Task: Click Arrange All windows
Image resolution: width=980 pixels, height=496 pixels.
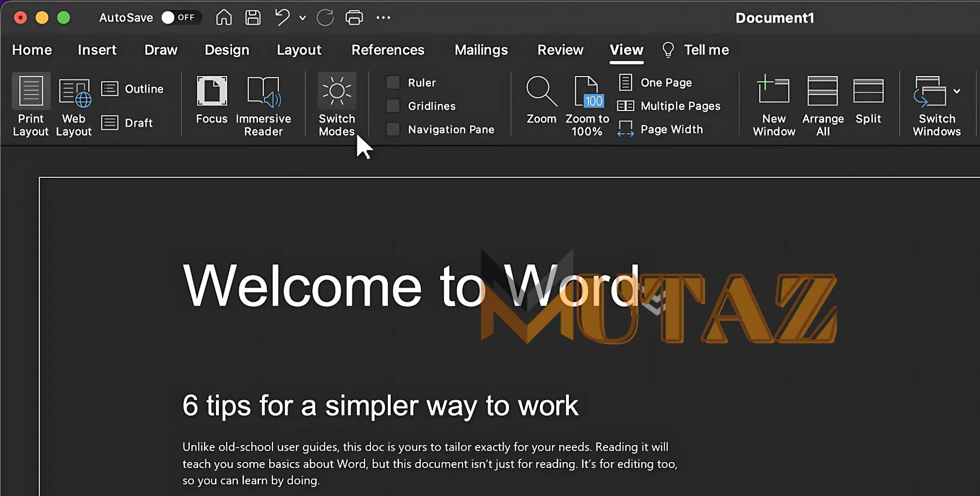Action: (x=823, y=106)
